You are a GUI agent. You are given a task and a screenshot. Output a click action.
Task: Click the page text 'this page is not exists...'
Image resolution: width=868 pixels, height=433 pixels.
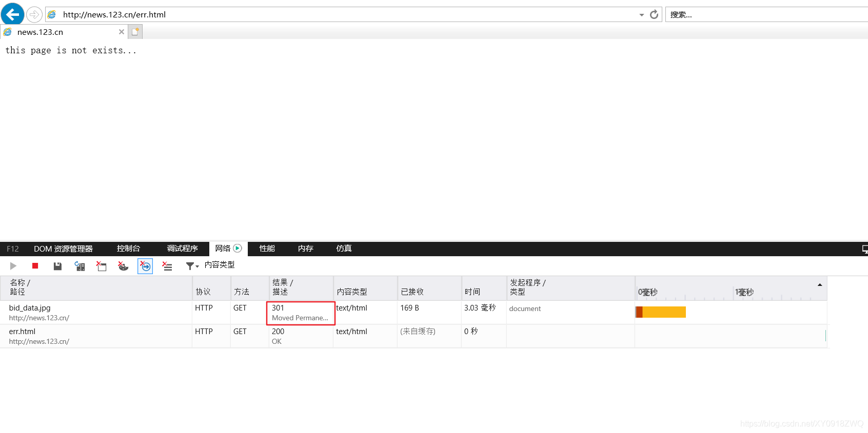pos(71,50)
